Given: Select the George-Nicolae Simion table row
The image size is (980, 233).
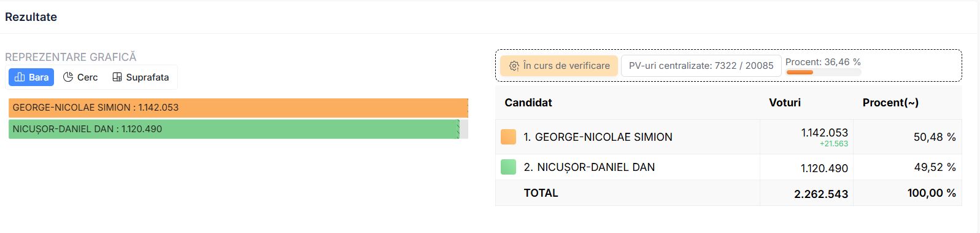Looking at the screenshot, I should point(728,137).
